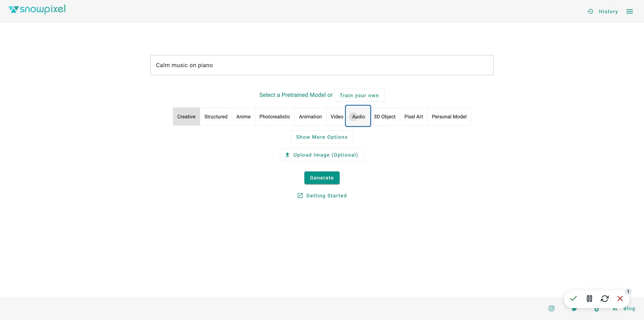644x320 pixels.
Task: Click the Getting Started external-link icon
Action: point(300,195)
